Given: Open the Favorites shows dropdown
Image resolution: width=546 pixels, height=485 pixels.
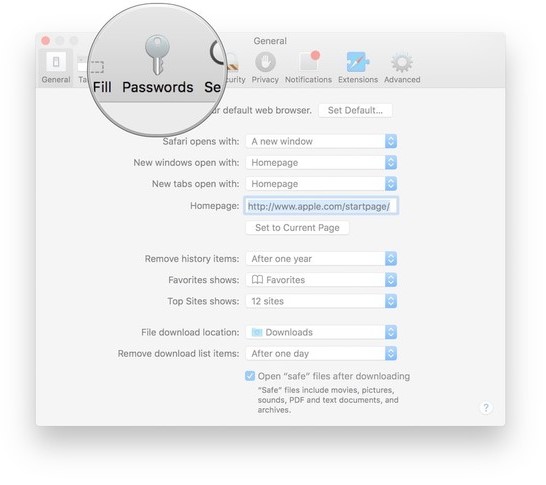Looking at the screenshot, I should 321,280.
